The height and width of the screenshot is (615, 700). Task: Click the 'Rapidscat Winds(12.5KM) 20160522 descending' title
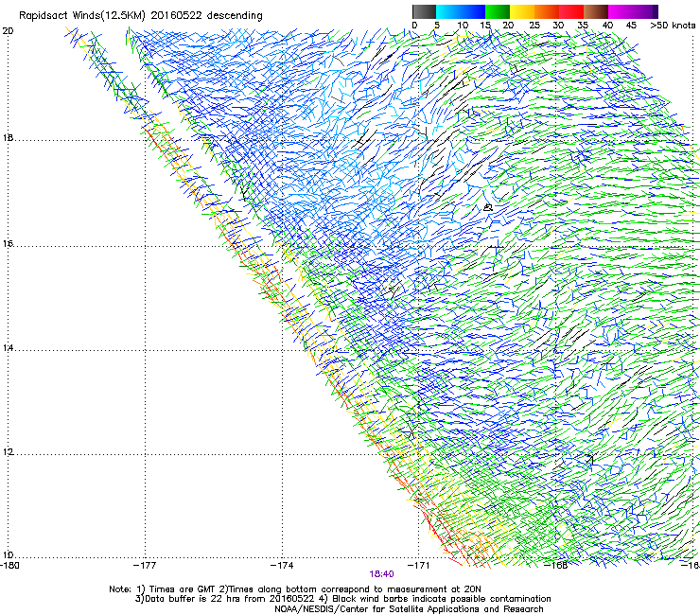pyautogui.click(x=141, y=15)
